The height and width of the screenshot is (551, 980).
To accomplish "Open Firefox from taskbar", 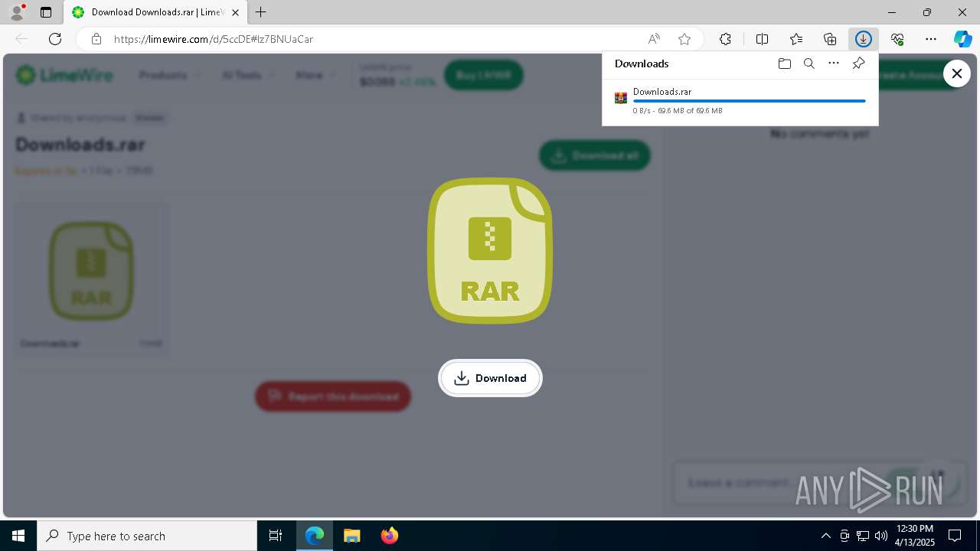I will pos(389,536).
